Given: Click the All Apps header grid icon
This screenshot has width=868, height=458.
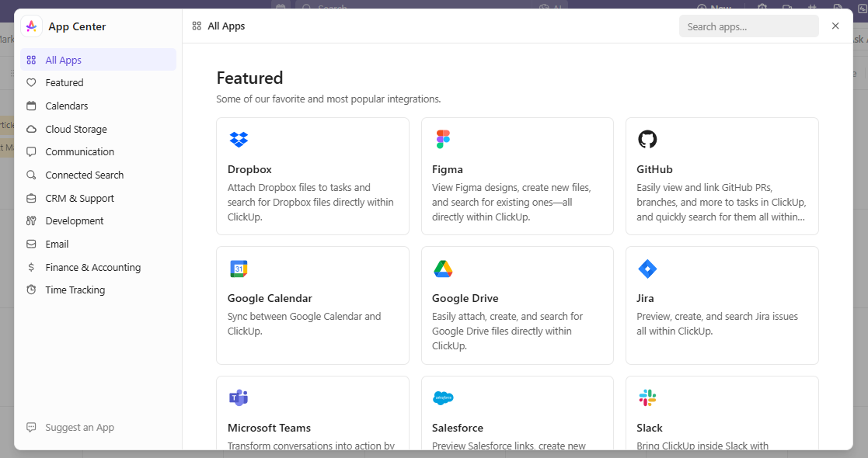Looking at the screenshot, I should click(x=197, y=26).
